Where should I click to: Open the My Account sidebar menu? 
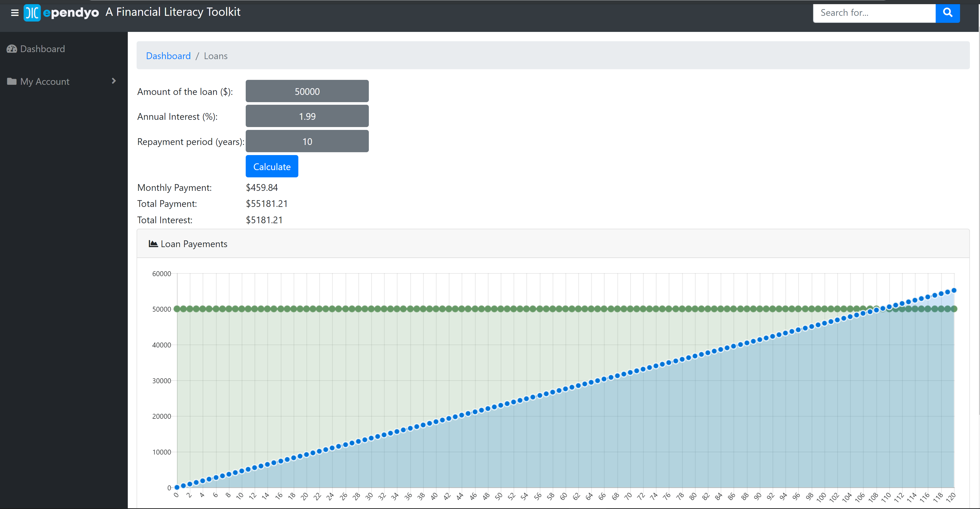(45, 81)
